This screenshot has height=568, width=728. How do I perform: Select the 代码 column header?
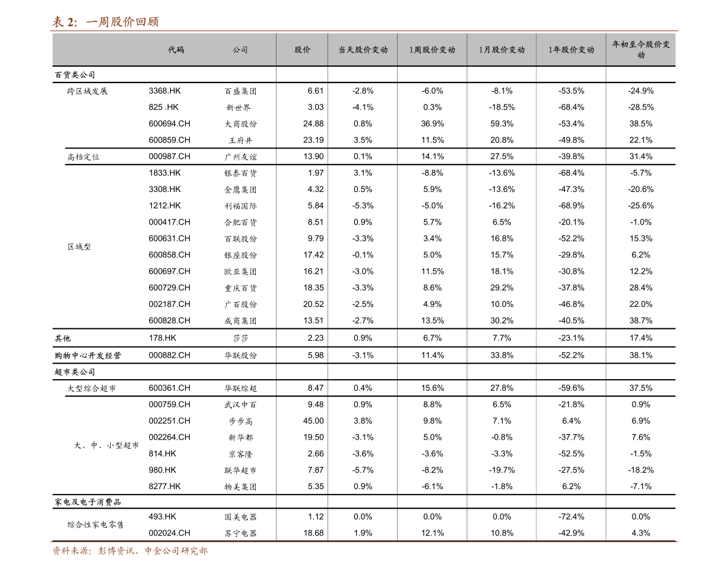click(176, 50)
